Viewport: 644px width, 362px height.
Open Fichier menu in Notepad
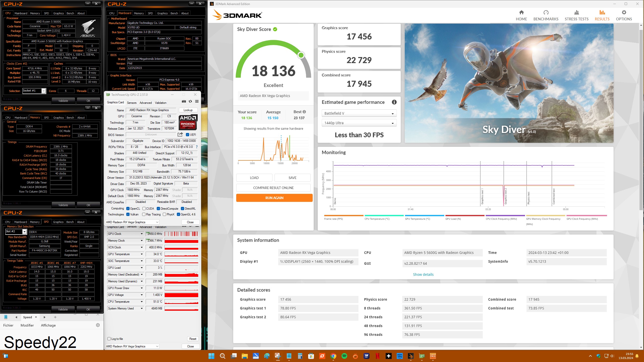pos(8,325)
